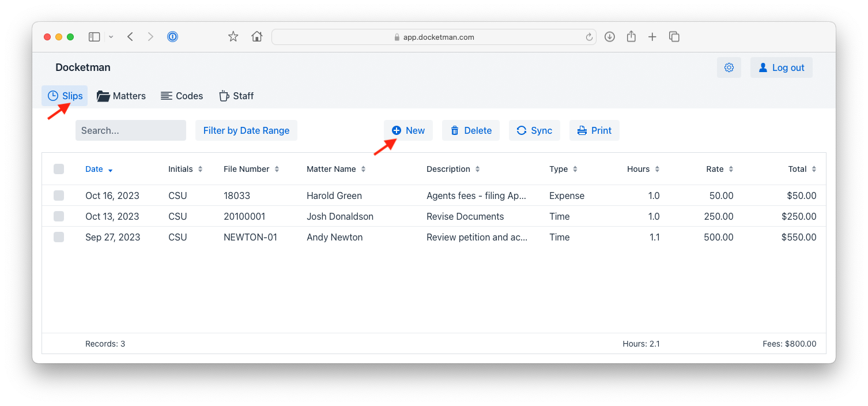Sort by Date column
Screen dimensions: 868x406
tap(99, 169)
